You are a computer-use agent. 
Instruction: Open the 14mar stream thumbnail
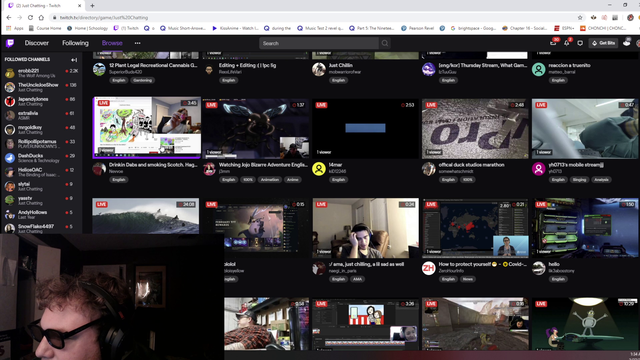366,129
